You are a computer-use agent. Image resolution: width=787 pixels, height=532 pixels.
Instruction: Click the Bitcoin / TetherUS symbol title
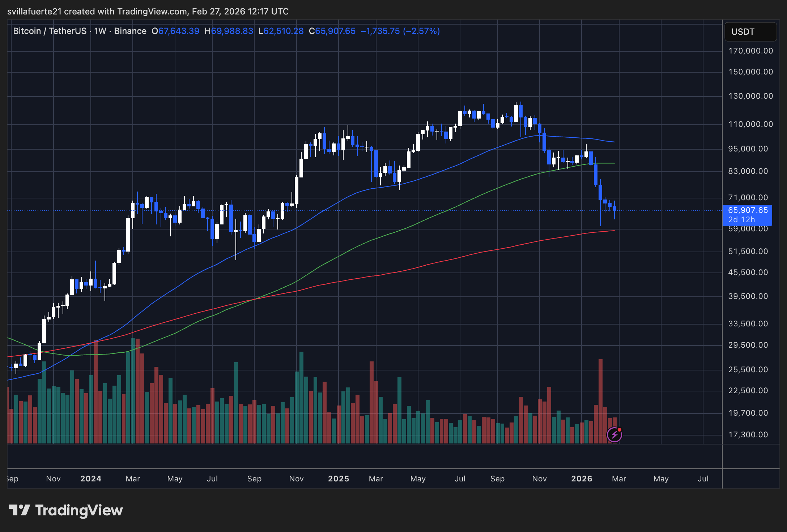point(50,31)
